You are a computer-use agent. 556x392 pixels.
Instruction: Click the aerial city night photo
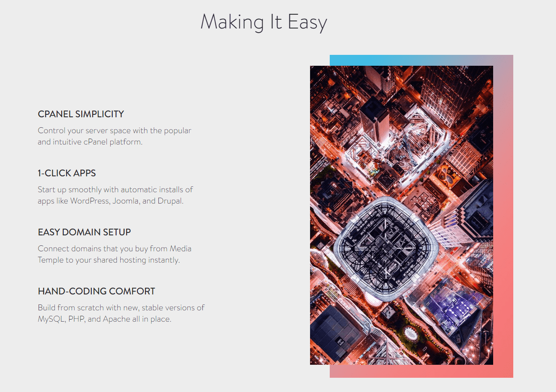[401, 215]
